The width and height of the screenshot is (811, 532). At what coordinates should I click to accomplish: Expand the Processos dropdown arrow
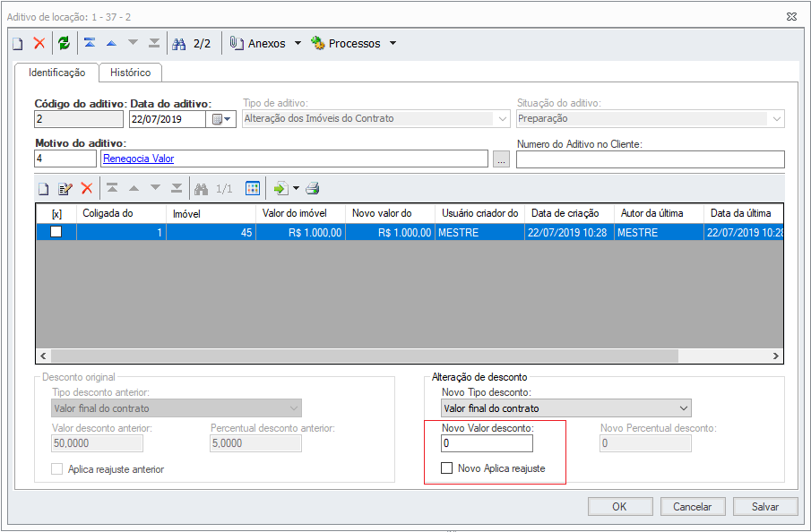coord(393,43)
